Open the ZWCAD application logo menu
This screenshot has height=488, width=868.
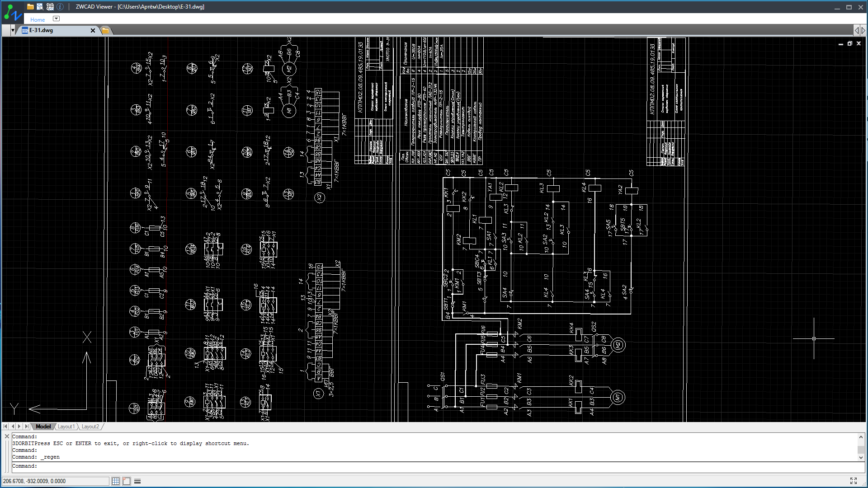point(13,12)
